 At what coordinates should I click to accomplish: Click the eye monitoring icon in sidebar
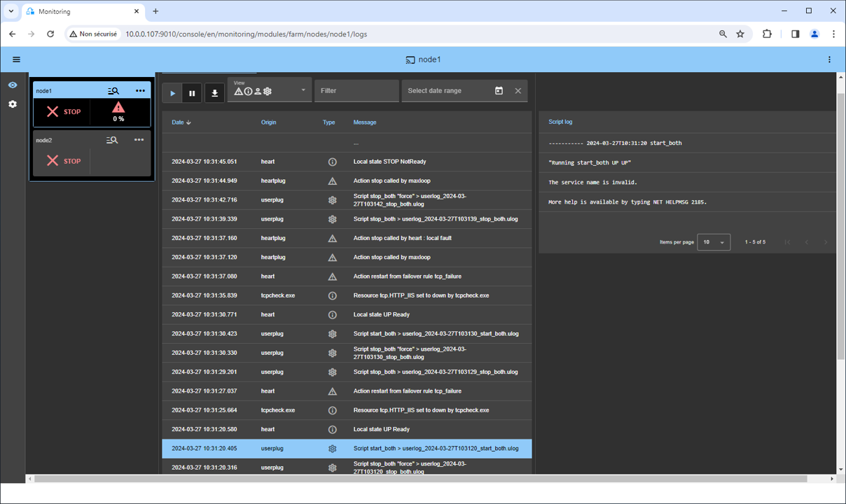pyautogui.click(x=13, y=85)
